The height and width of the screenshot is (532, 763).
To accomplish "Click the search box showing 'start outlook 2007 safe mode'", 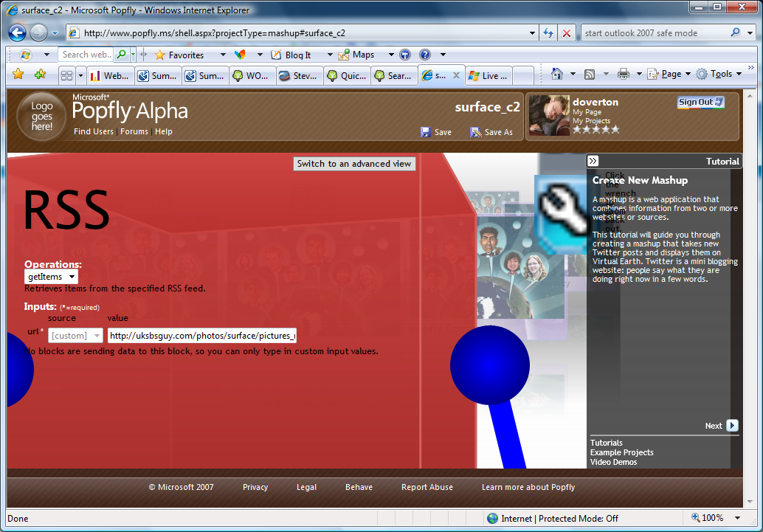I will (x=655, y=33).
